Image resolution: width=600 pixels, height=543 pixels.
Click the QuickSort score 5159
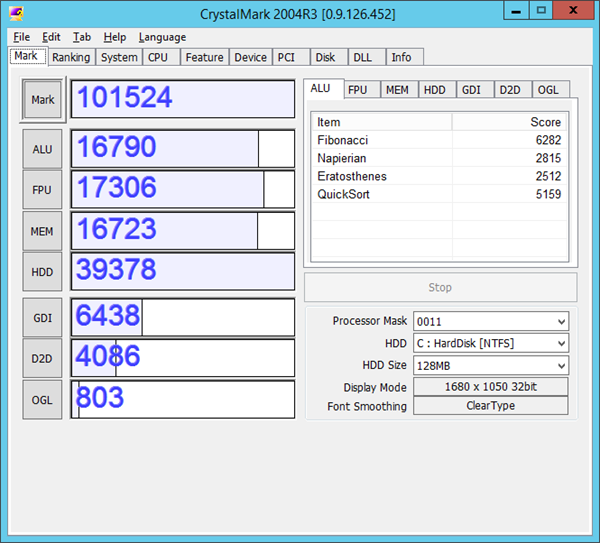pos(548,194)
